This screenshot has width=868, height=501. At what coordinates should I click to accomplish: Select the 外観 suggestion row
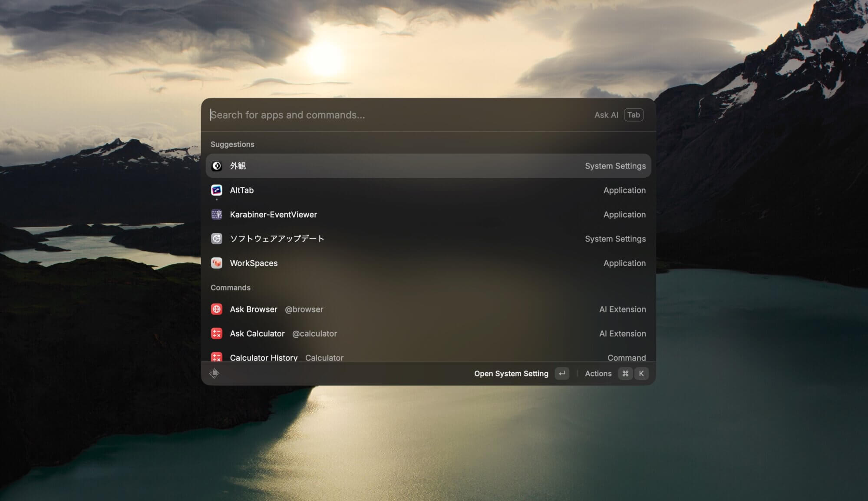pos(428,166)
